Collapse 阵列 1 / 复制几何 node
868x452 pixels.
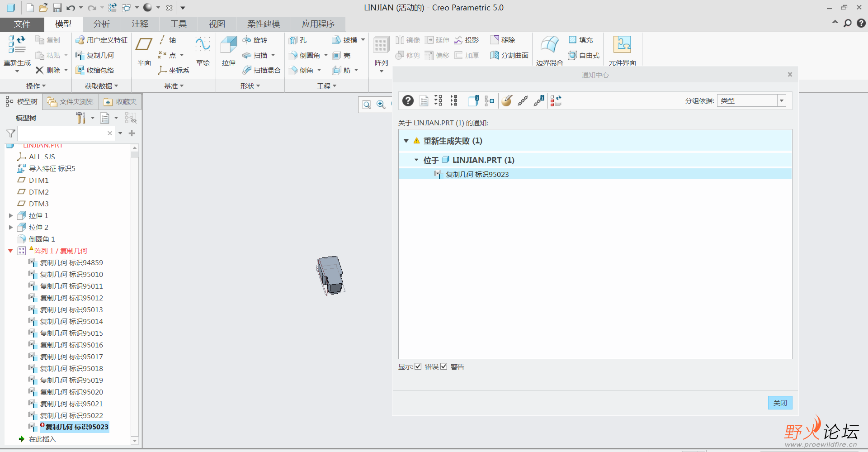(10, 251)
